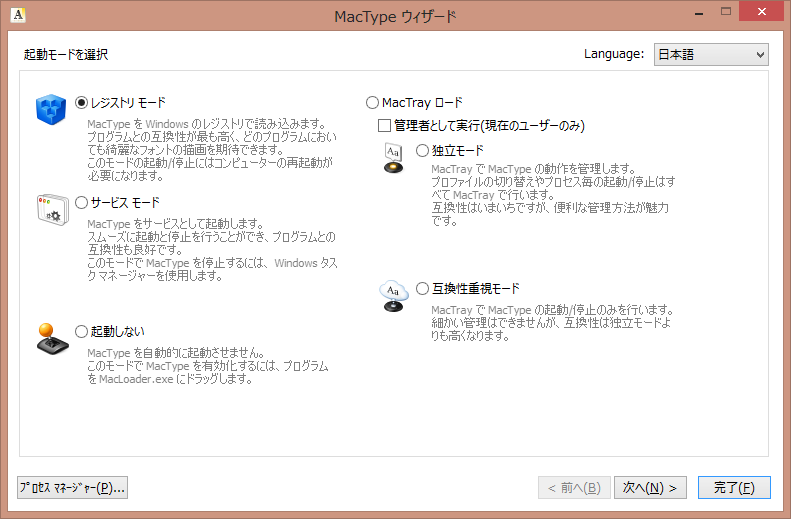Click description MacTray で MacType の動作を管理します
The image size is (791, 519).
pos(553,195)
